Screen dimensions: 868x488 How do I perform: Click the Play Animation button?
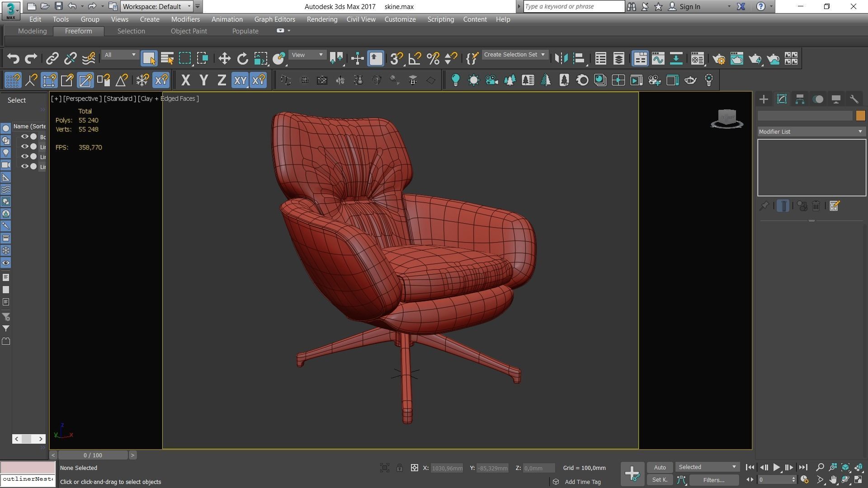[776, 468]
